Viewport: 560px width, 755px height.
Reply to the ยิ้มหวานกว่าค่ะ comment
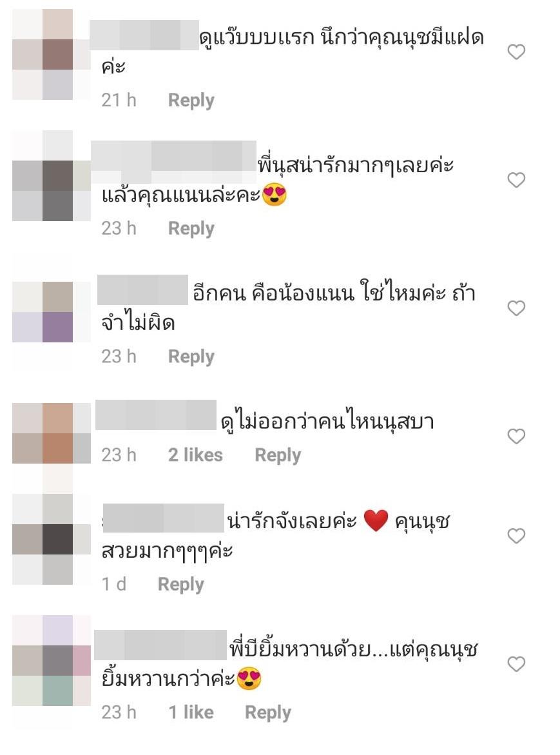click(x=268, y=712)
